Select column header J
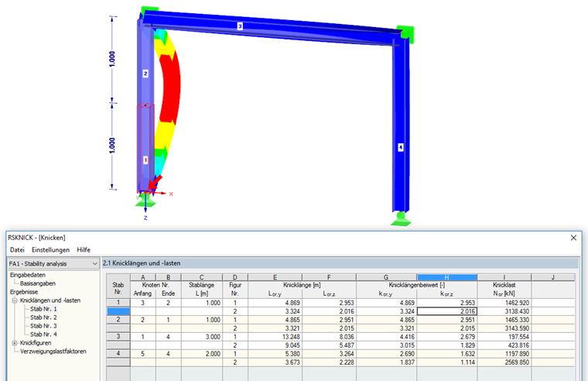This screenshot has height=381, width=588. 552,277
